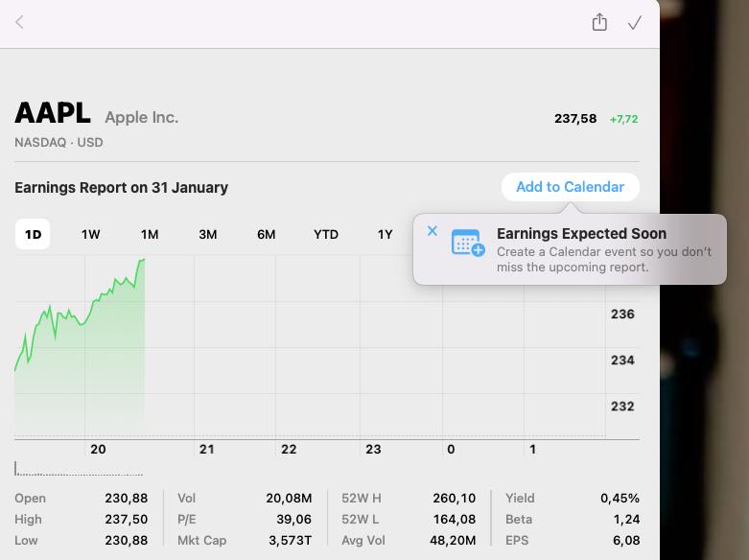Click the 236 price axis label
749x560 pixels.
tap(622, 314)
